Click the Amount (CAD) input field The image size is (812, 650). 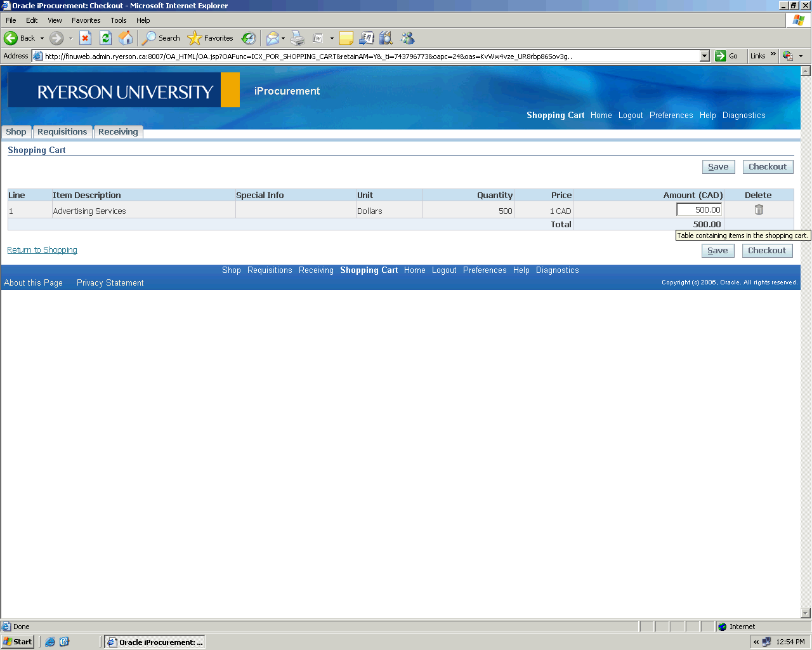pyautogui.click(x=699, y=210)
